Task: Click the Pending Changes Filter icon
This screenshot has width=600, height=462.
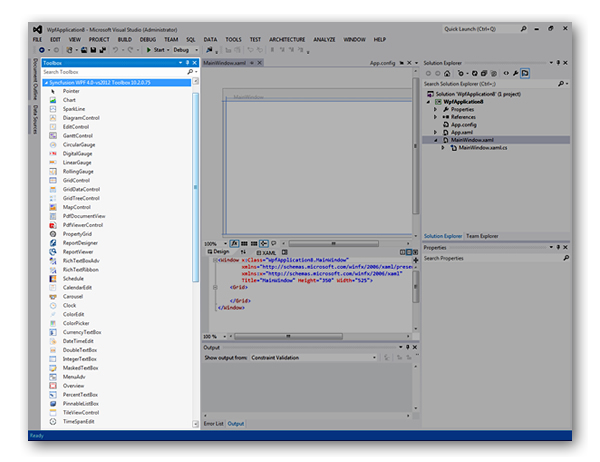Action: tap(461, 73)
